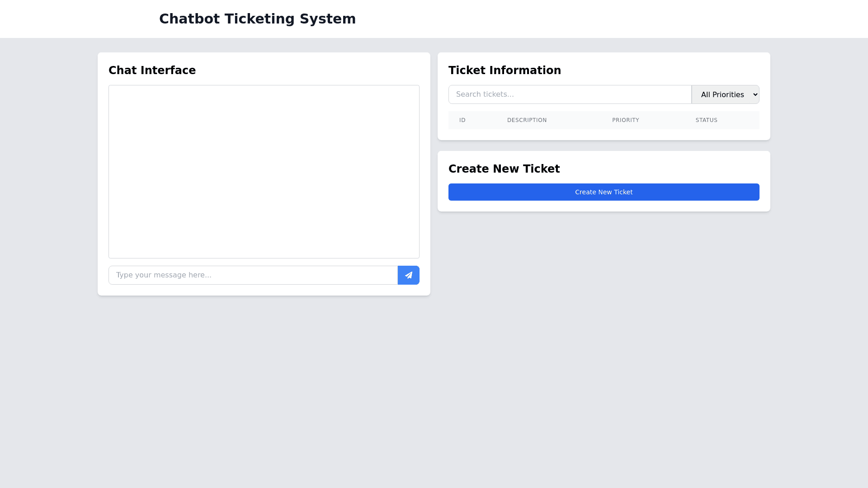Select the Priority column header
Screen dimensions: 868x488
pos(625,120)
